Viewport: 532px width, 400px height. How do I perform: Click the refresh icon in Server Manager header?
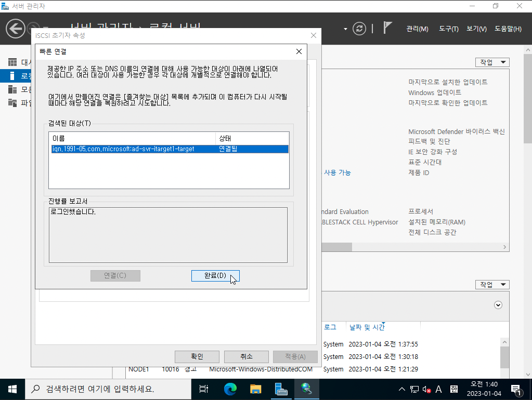click(x=359, y=29)
